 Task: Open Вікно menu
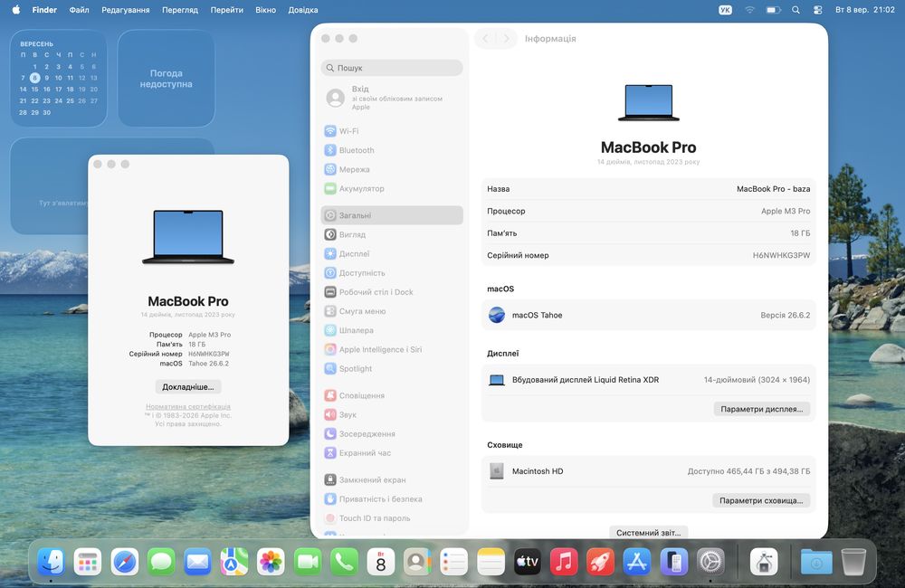[265, 10]
